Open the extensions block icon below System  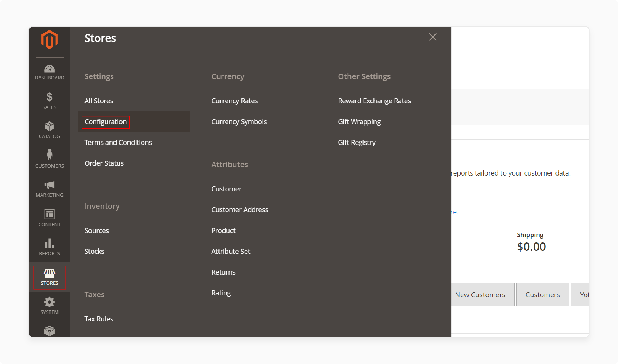click(49, 331)
